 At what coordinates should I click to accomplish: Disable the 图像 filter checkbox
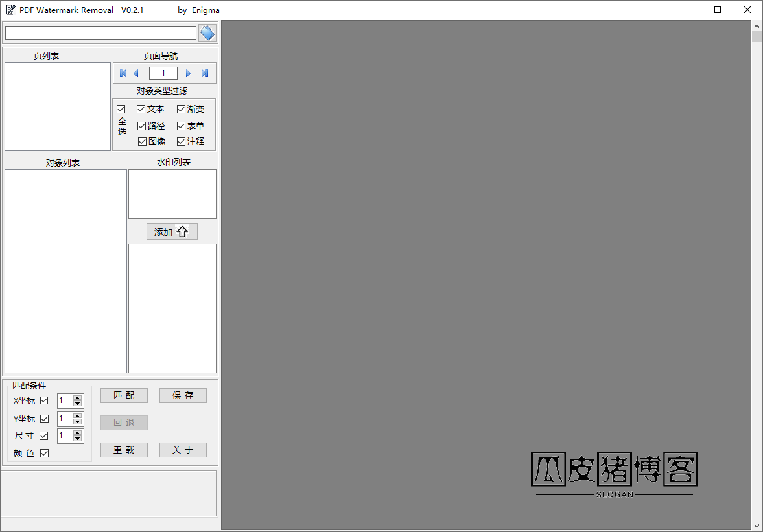click(x=142, y=141)
